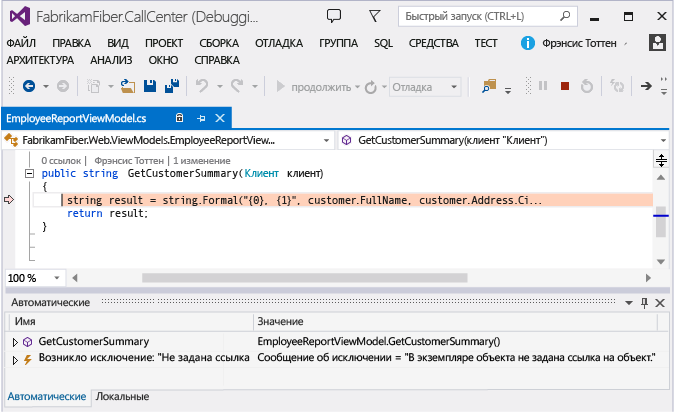674x412 pixels.
Task: Open the АНАЛИЗ menu
Action: point(111,60)
